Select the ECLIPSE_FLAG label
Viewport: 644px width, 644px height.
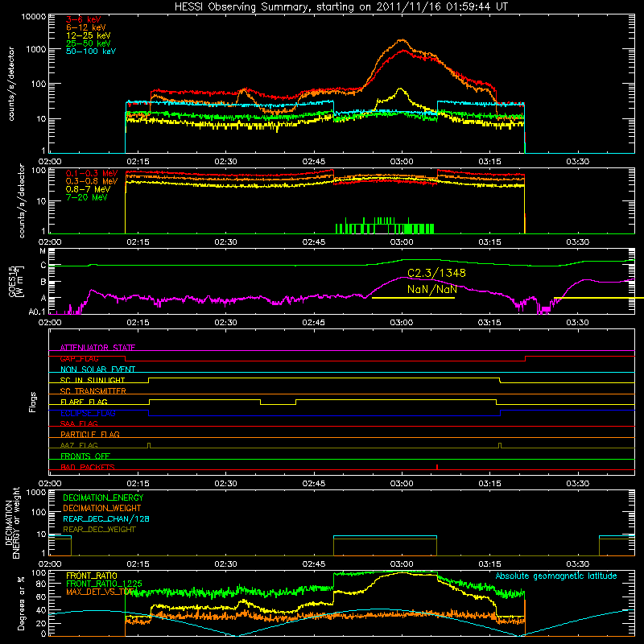[88, 413]
